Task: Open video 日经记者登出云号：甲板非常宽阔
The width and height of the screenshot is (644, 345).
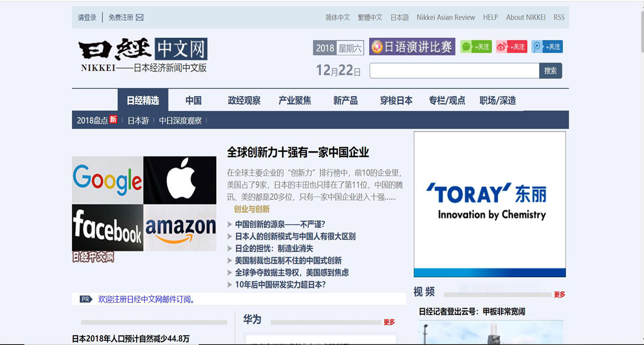Action: point(472,312)
